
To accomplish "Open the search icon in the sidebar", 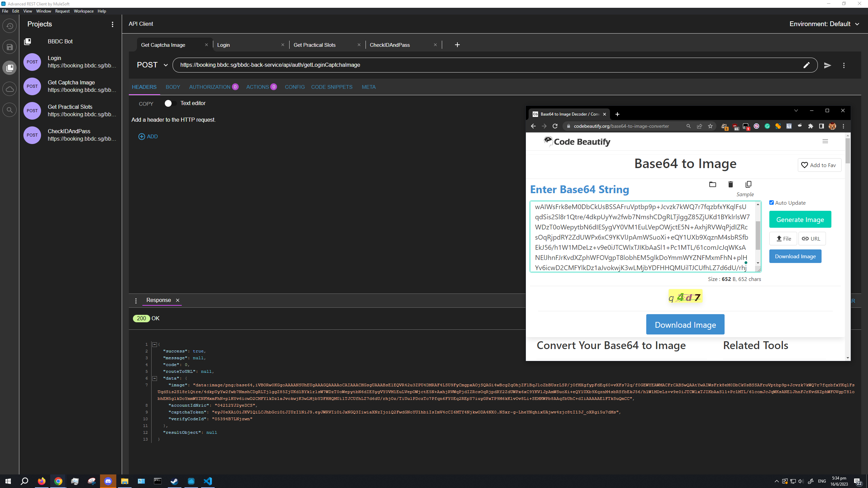I will click(x=9, y=110).
